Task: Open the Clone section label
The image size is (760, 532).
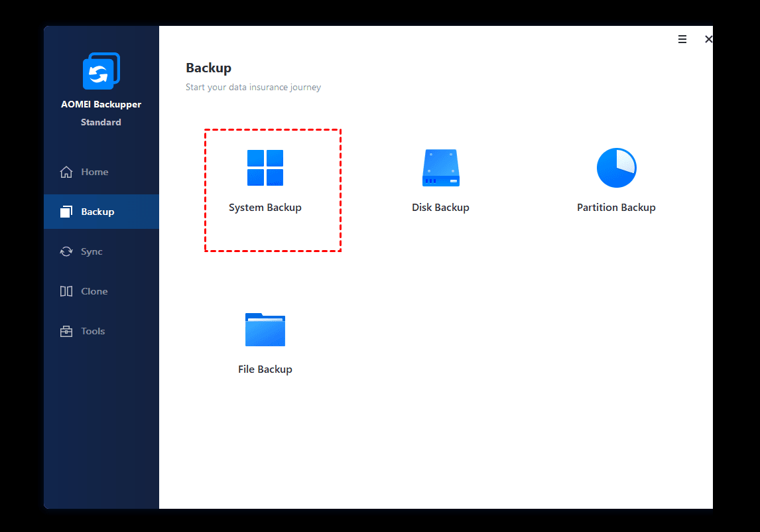Action: pos(94,291)
